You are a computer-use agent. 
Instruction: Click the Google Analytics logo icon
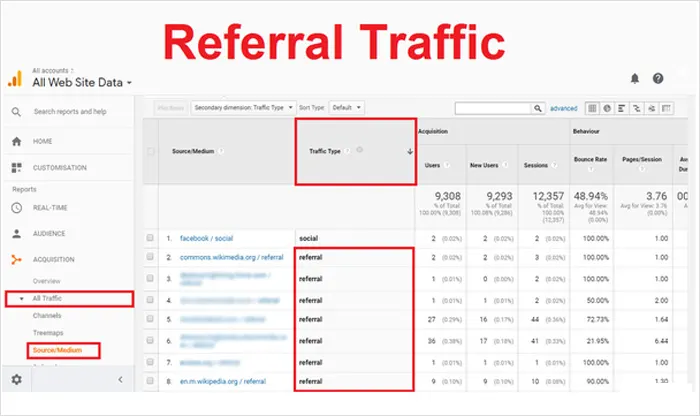pos(15,79)
